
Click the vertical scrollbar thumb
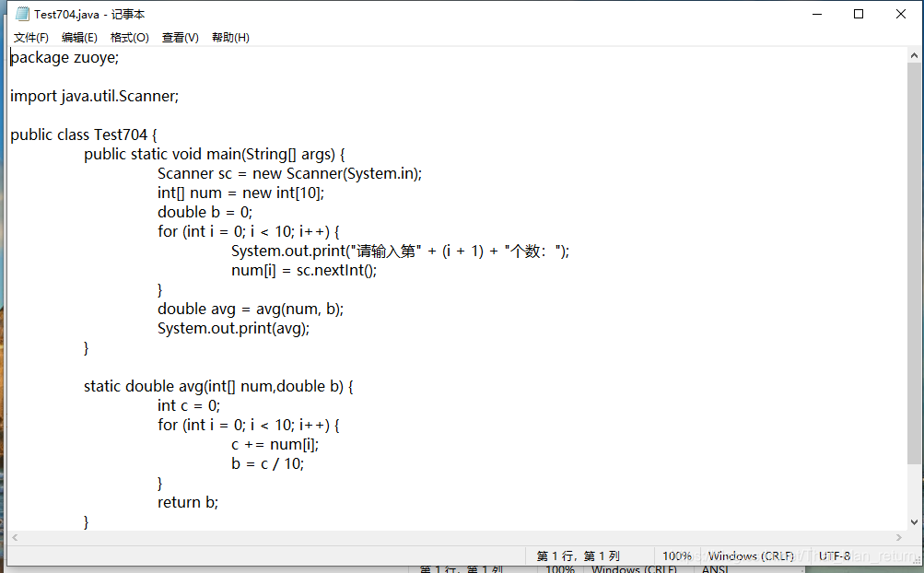pos(914,263)
